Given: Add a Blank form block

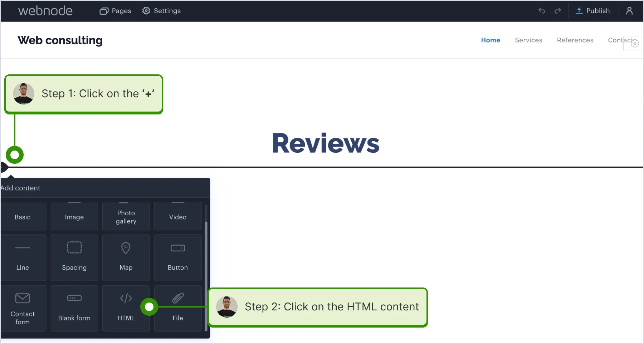Looking at the screenshot, I should point(74,308).
